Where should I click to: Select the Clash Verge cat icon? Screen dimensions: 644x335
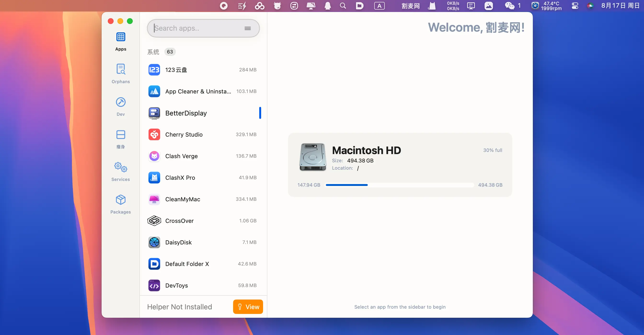(x=154, y=156)
